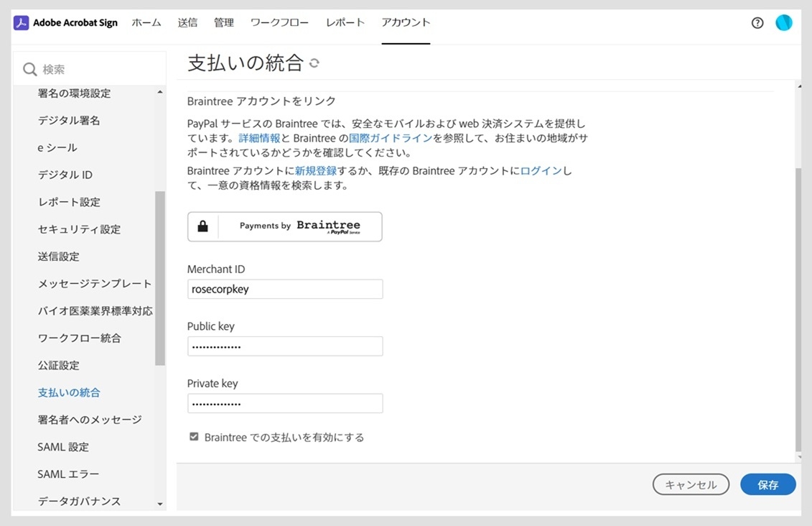Click the search magnifier icon in sidebar
The image size is (812, 526).
(x=29, y=68)
